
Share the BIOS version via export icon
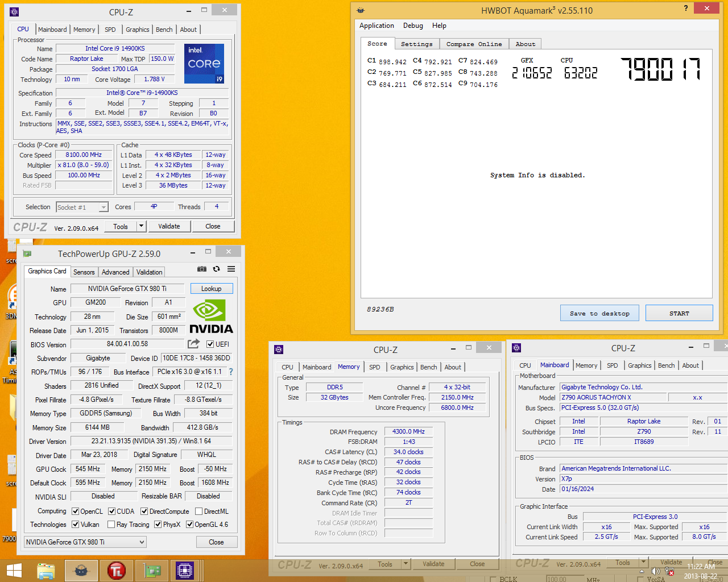(193, 344)
